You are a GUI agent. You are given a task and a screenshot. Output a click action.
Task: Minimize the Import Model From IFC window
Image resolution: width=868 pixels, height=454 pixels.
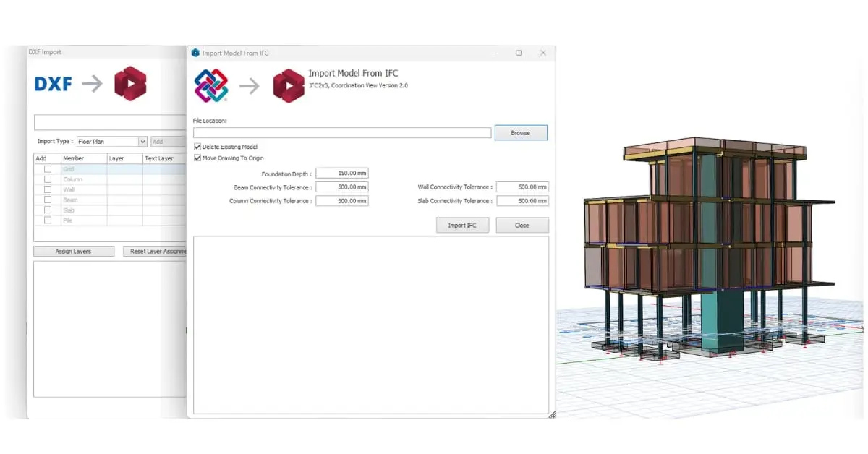(494, 53)
